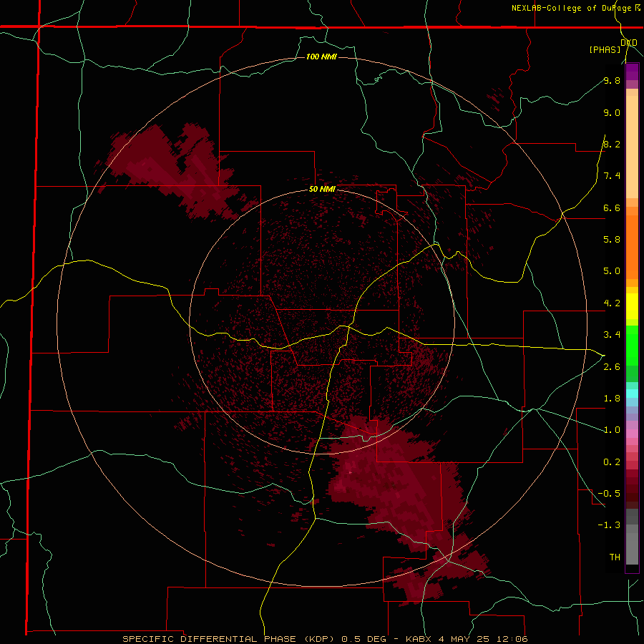644x644 pixels.
Task: Select the -1.3 value on color scale
Action: coord(609,525)
